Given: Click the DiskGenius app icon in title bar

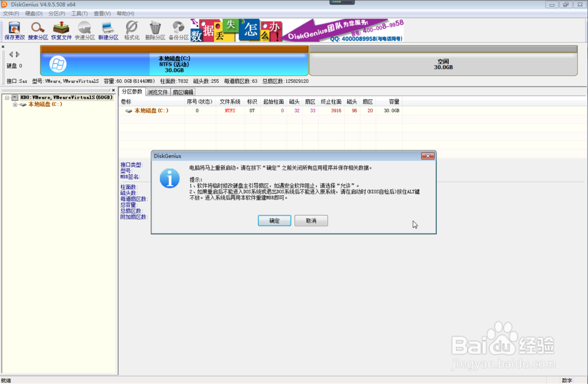Looking at the screenshot, I should [x=4, y=5].
